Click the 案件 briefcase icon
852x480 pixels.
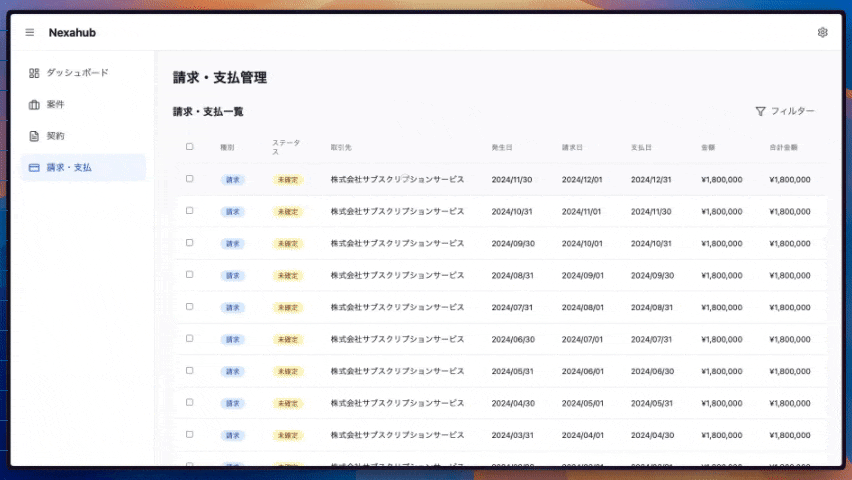pyautogui.click(x=34, y=105)
